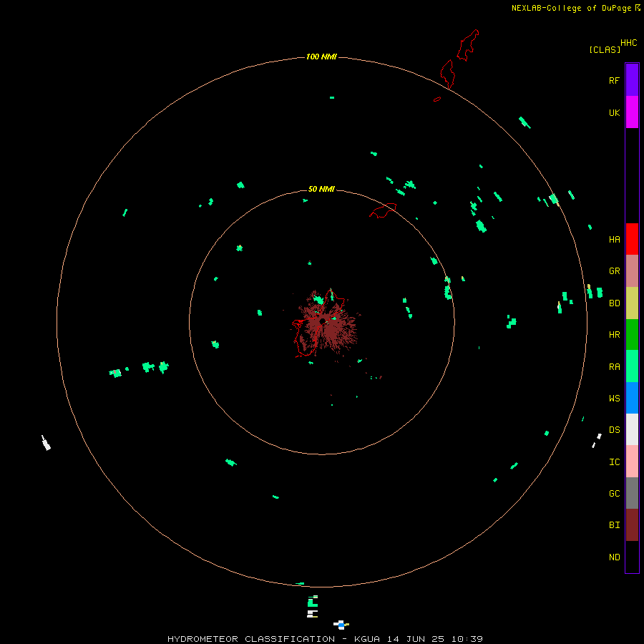Click the brown biological echo cluster near radar
The height and width of the screenshot is (644, 644).
coord(326,323)
